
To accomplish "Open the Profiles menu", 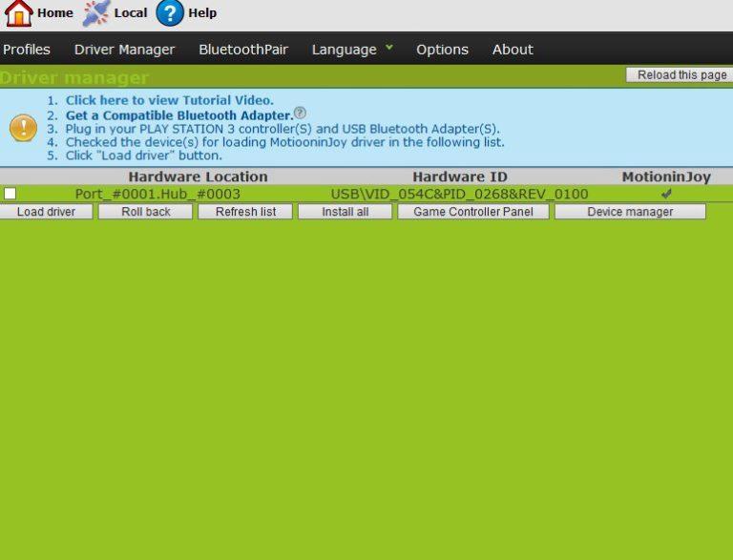I will point(27,50).
